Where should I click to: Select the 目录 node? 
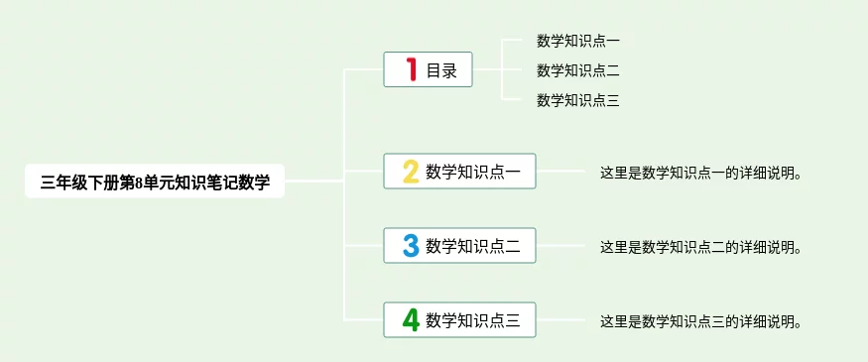pyautogui.click(x=428, y=69)
